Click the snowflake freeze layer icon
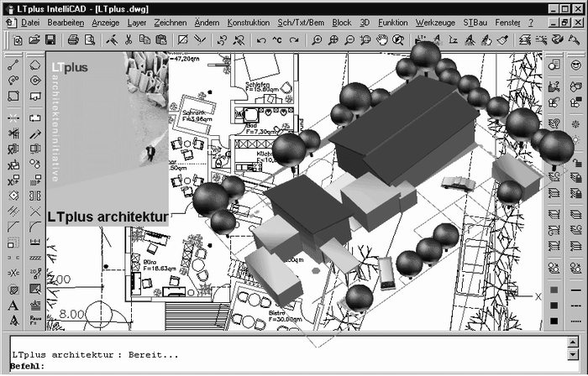This screenshot has height=376, width=588. 575,124
